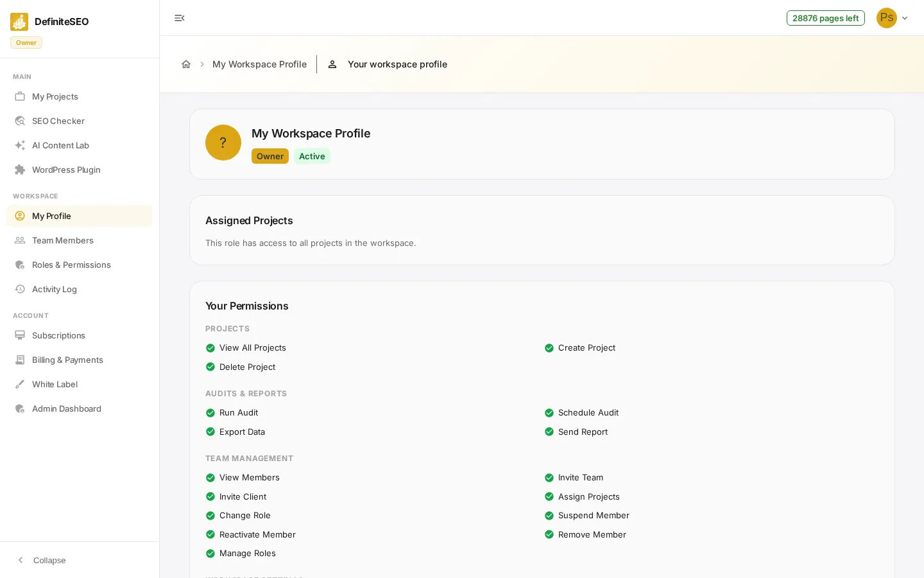Click the DefiniteSEO logo icon
Viewport: 924px width, 578px height.
pyautogui.click(x=19, y=22)
